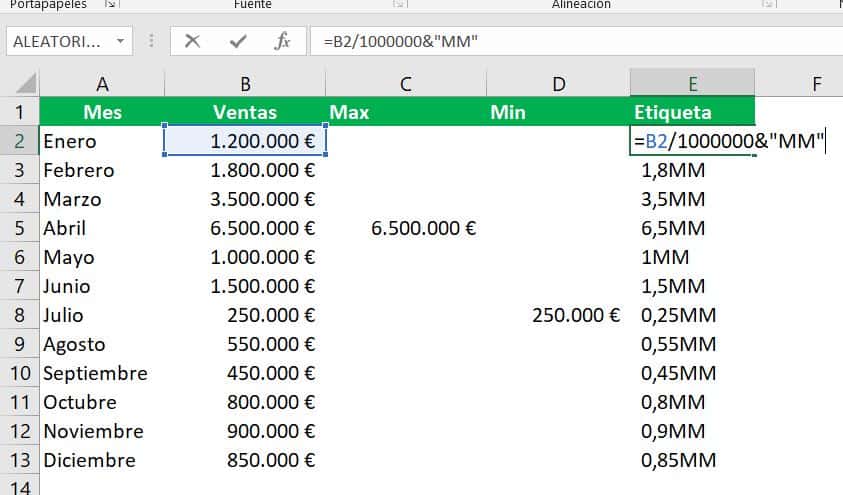Image resolution: width=843 pixels, height=495 pixels.
Task: Select the Julio cell
Action: (x=102, y=315)
